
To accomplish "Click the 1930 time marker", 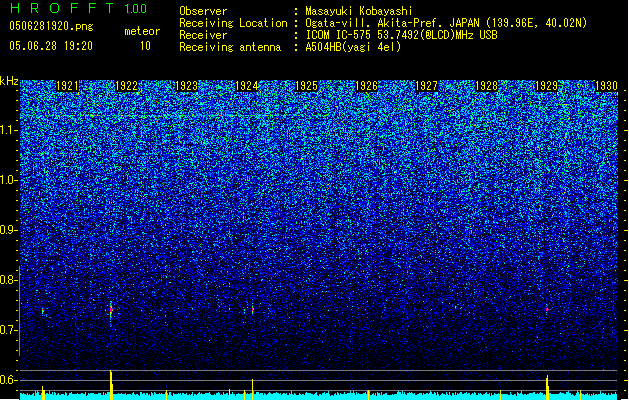I will point(606,86).
